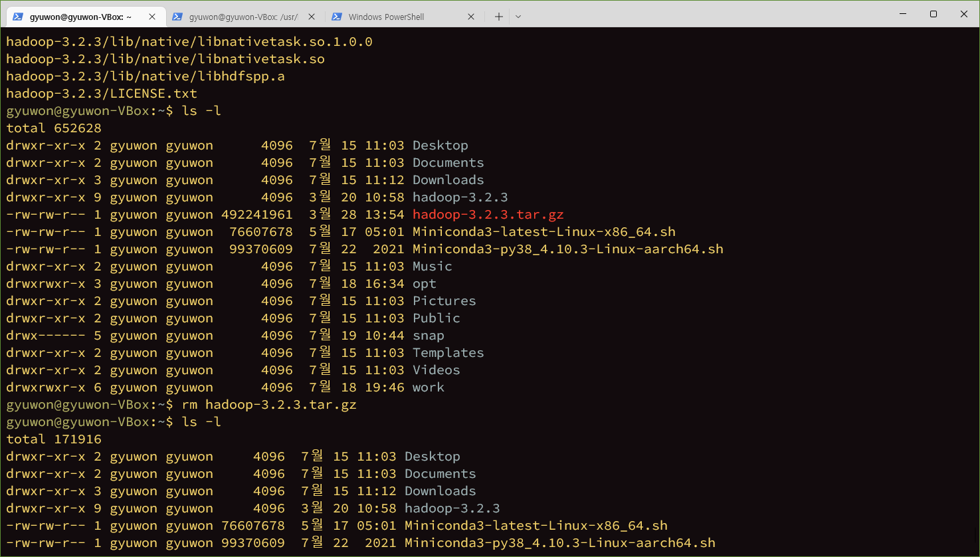The image size is (980, 557).
Task: Click PowerShell icon on first tab
Action: (x=18, y=17)
